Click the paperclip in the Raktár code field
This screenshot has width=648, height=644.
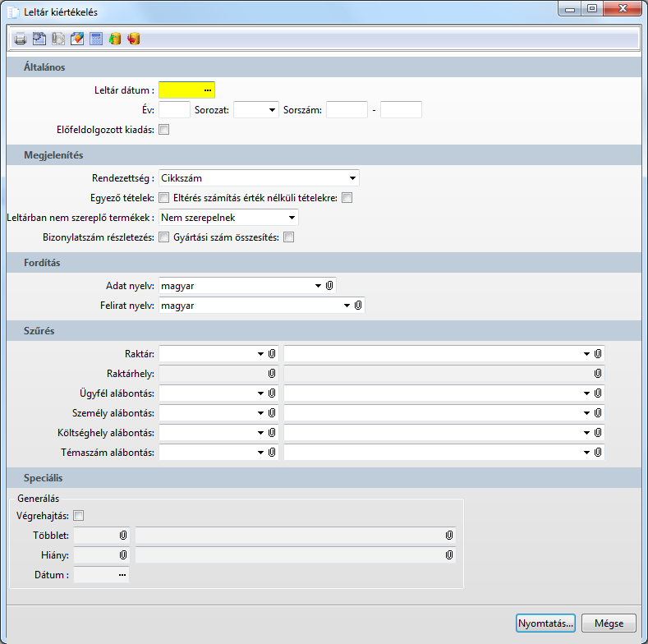[272, 354]
